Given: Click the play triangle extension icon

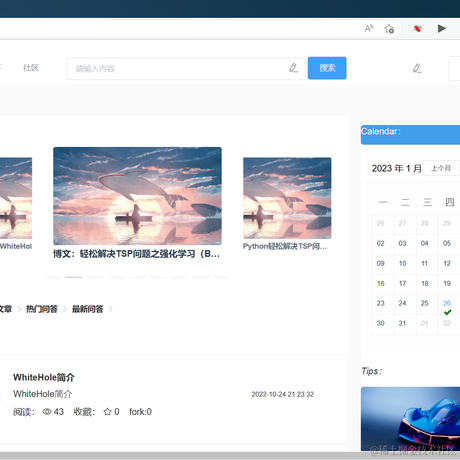Looking at the screenshot, I should pyautogui.click(x=442, y=29).
